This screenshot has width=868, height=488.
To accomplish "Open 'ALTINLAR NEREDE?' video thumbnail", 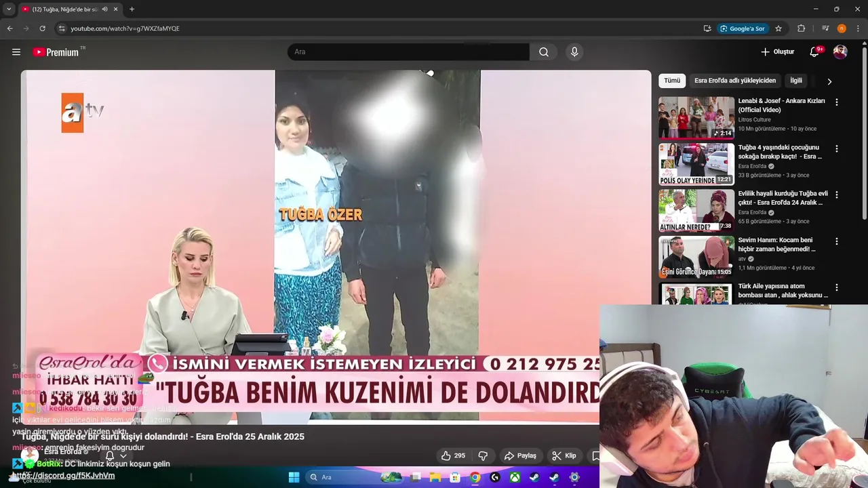I will click(x=696, y=210).
